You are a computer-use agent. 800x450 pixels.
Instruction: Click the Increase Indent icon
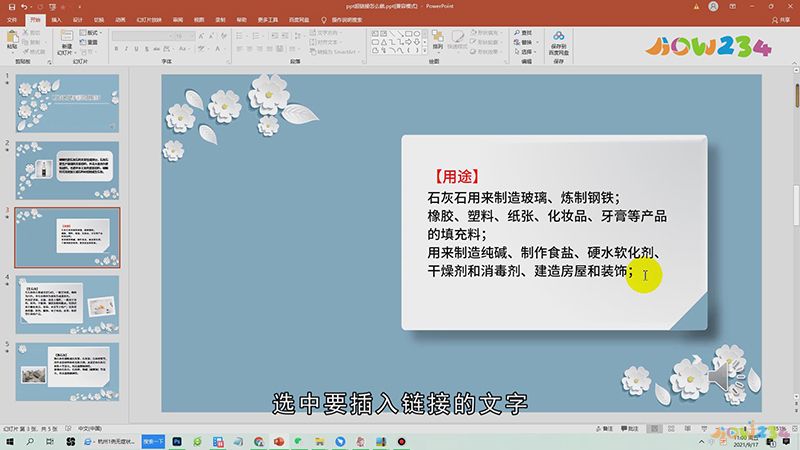click(x=284, y=36)
